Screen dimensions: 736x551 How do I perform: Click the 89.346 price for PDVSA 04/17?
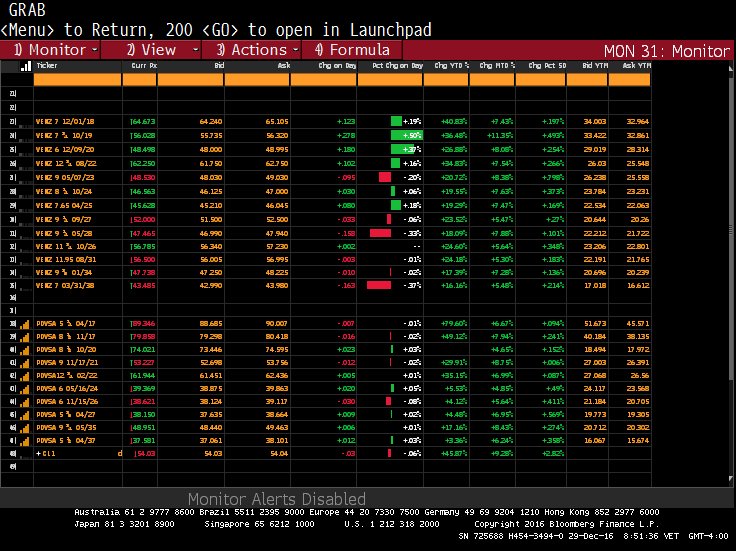tap(143, 324)
